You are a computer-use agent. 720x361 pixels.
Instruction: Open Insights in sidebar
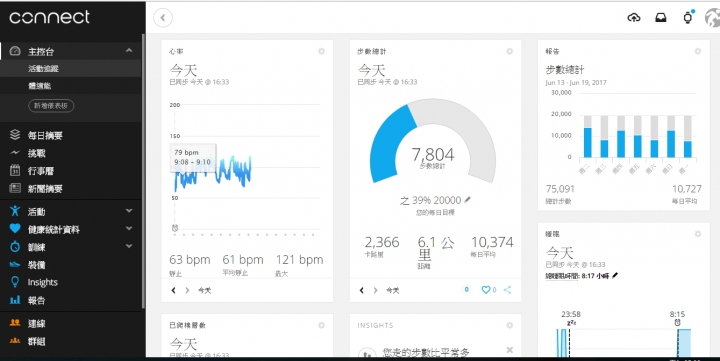tap(42, 282)
